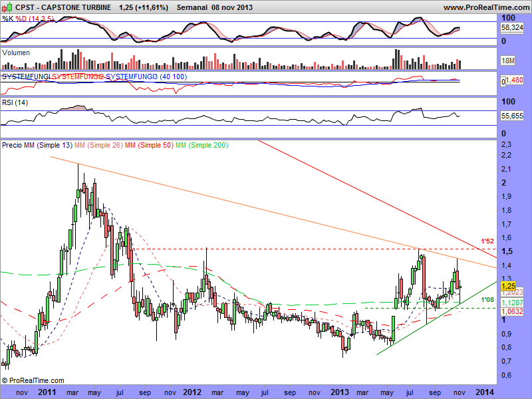Click the MM (Simple 200) legend
The width and height of the screenshot is (532, 399).
201,145
